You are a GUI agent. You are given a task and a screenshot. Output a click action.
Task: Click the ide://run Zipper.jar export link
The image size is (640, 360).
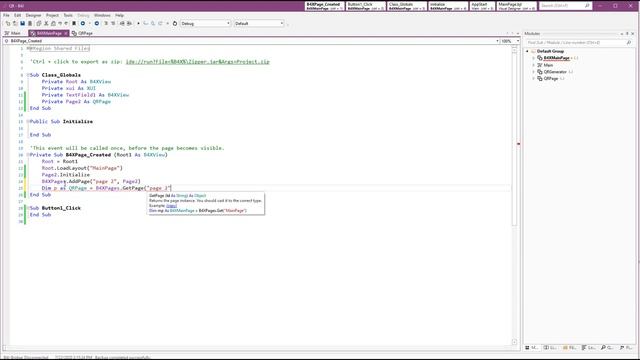click(198, 62)
